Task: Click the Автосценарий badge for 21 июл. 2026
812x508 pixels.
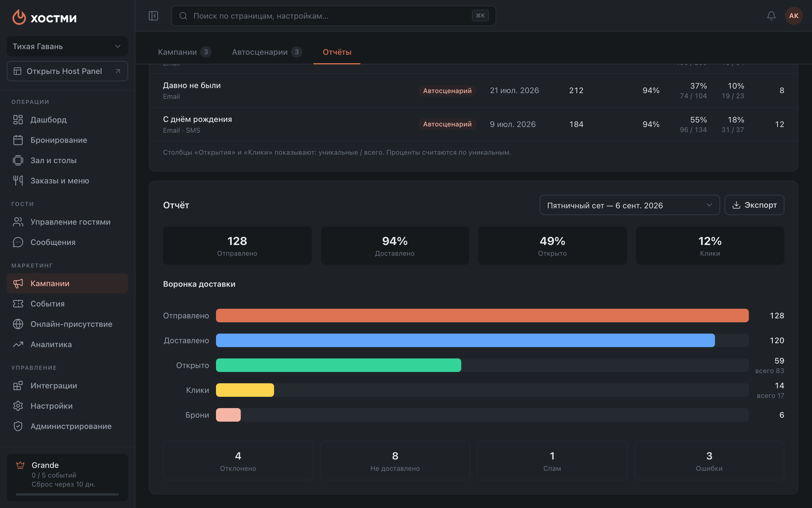Action: tap(447, 91)
